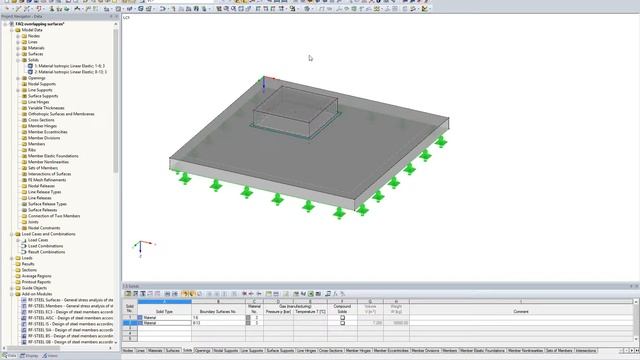Click material color swatch in row 2

pos(248,323)
